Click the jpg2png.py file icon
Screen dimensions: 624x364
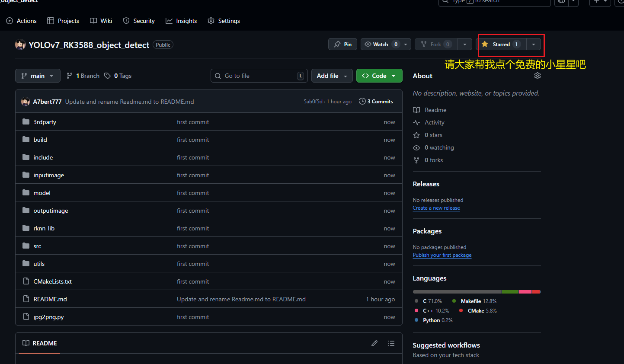point(26,317)
